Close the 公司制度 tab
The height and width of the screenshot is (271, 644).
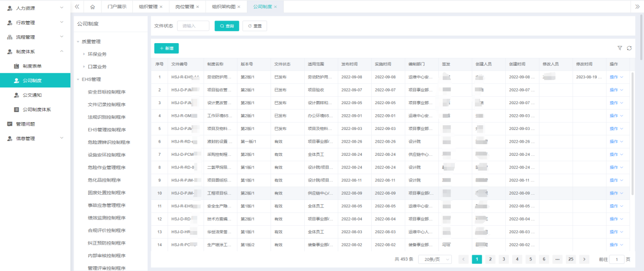(x=275, y=7)
